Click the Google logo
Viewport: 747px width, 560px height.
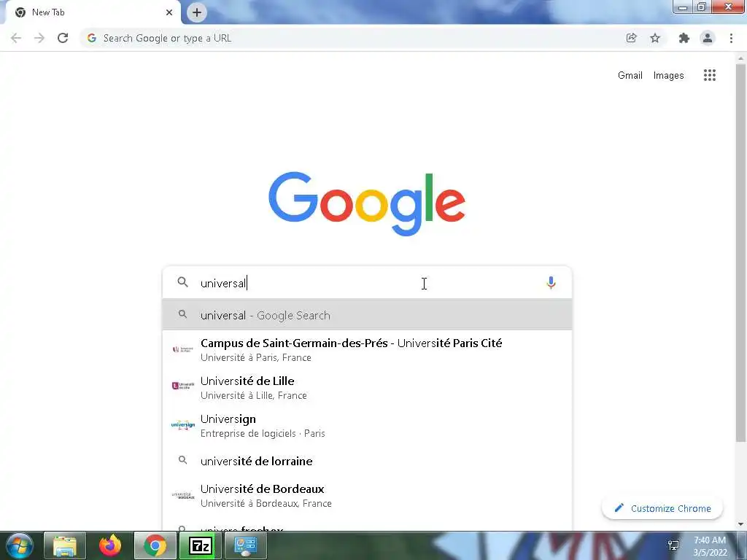[367, 204]
